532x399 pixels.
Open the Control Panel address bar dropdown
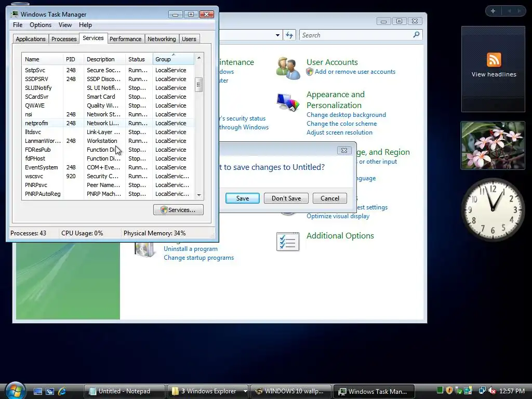click(x=277, y=35)
